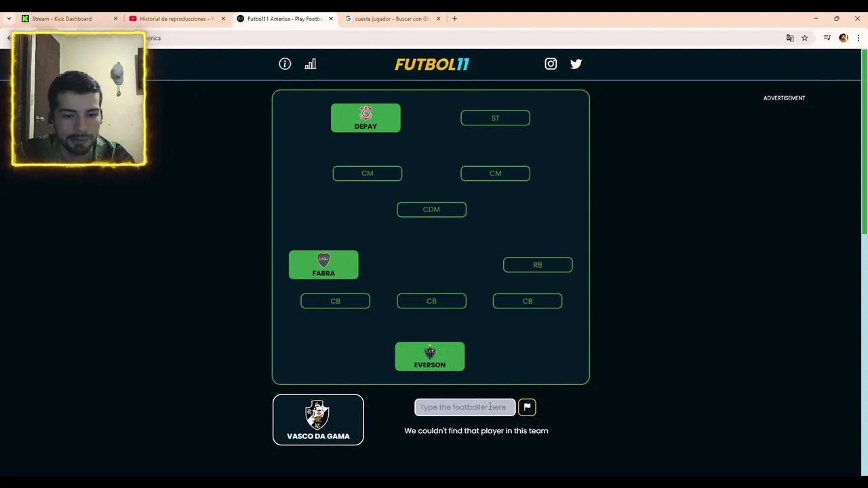Switch to the Futbol11 America tab
Image resolution: width=868 pixels, height=488 pixels.
click(284, 18)
